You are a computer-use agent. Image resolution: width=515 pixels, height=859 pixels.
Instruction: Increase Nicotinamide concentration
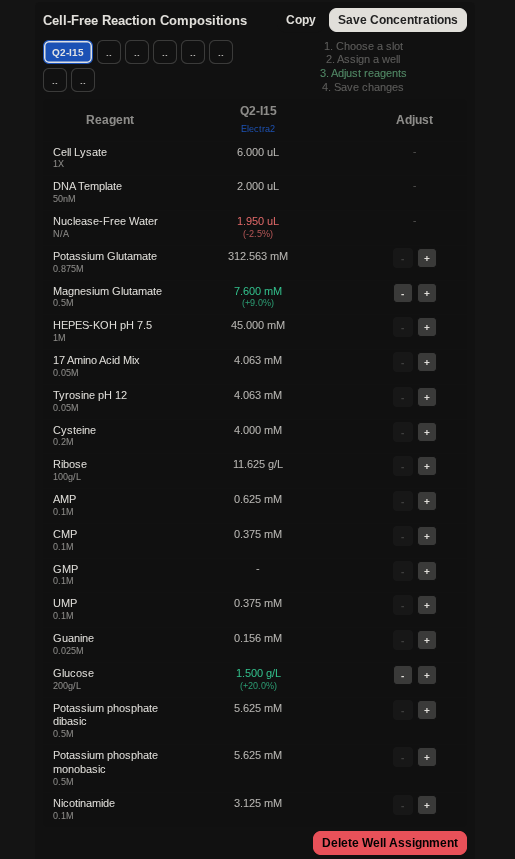point(427,805)
